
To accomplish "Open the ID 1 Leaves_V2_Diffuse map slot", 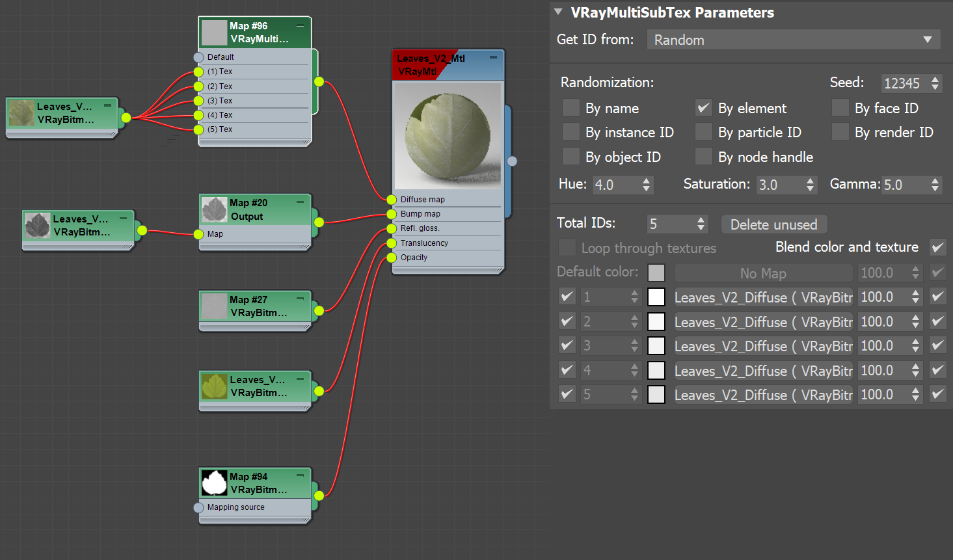I will pos(763,297).
